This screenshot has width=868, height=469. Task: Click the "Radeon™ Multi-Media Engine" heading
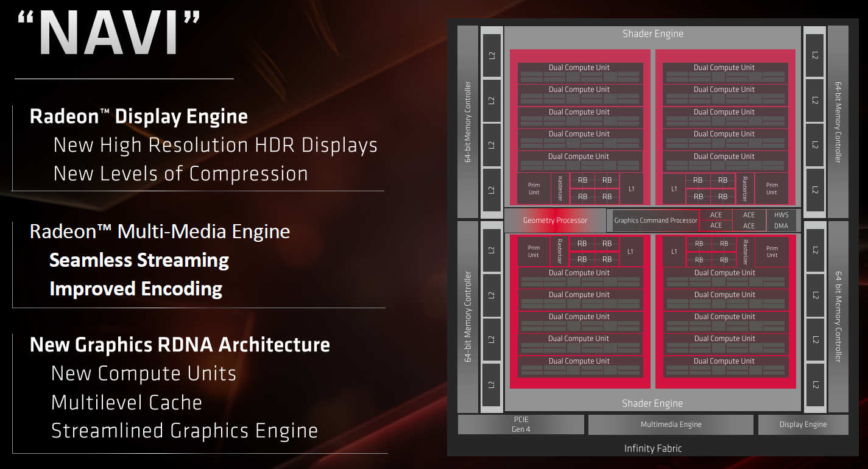tap(160, 231)
